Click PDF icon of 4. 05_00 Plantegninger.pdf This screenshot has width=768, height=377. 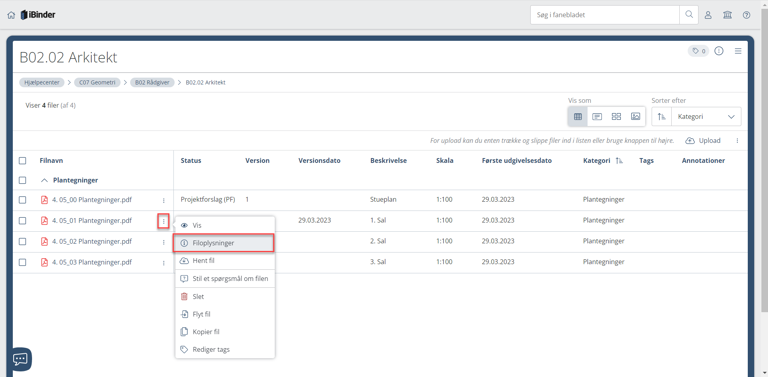(x=44, y=200)
